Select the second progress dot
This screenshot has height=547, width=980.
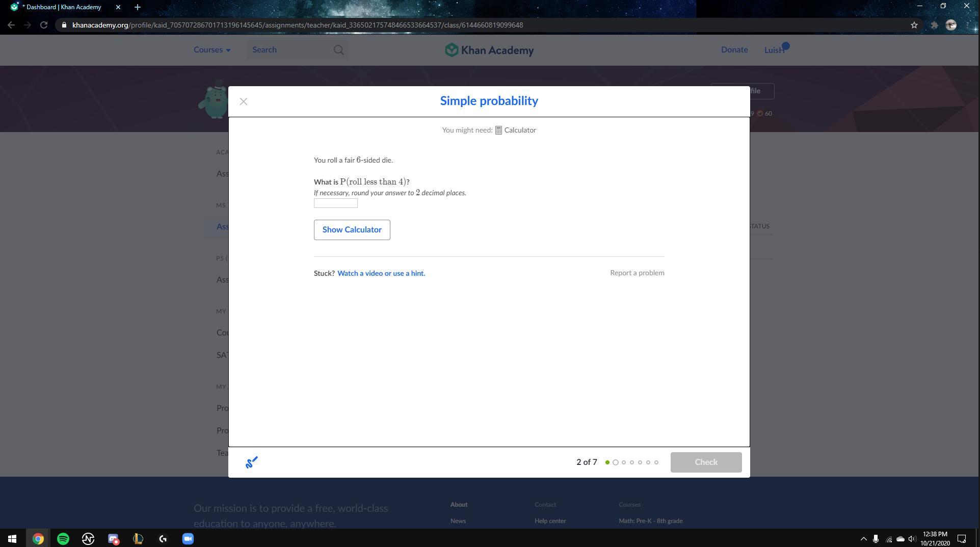click(x=616, y=462)
